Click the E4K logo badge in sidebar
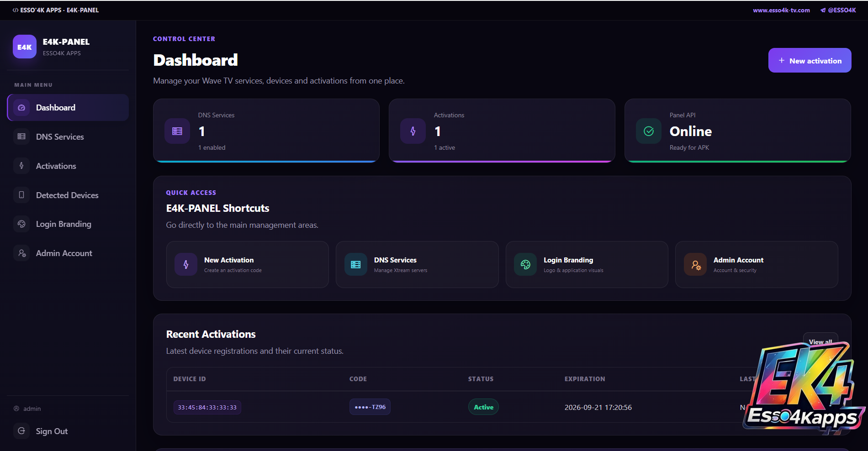Screen dimensions: 868x451 click(x=25, y=47)
